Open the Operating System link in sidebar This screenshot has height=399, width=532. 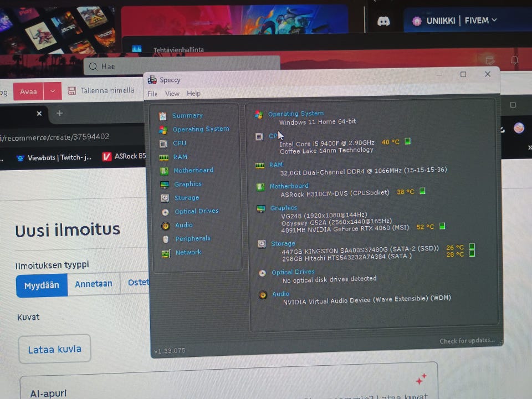tap(201, 129)
